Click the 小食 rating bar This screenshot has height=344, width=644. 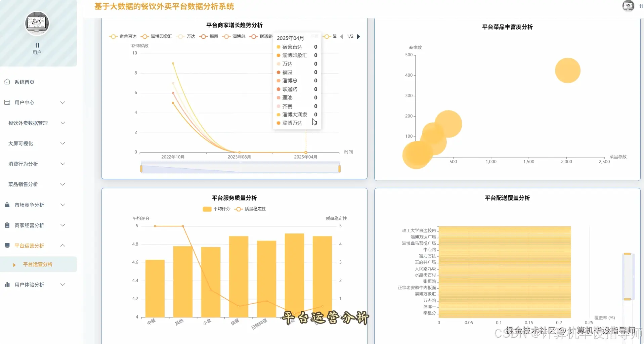pos(211,282)
